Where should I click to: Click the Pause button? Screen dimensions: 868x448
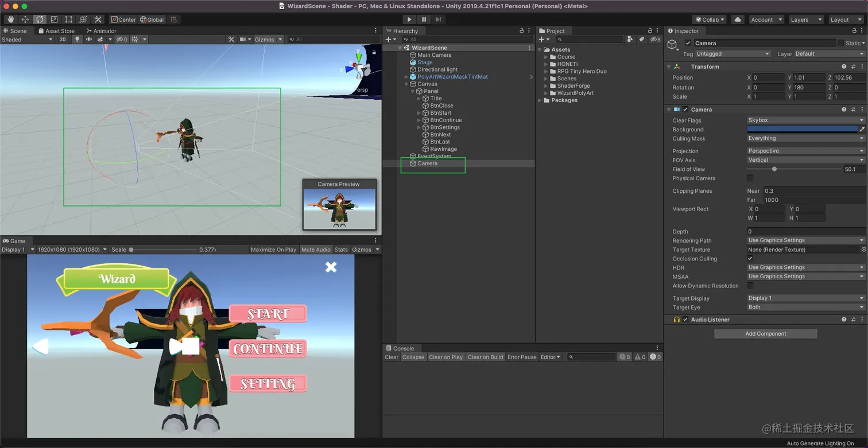[424, 20]
